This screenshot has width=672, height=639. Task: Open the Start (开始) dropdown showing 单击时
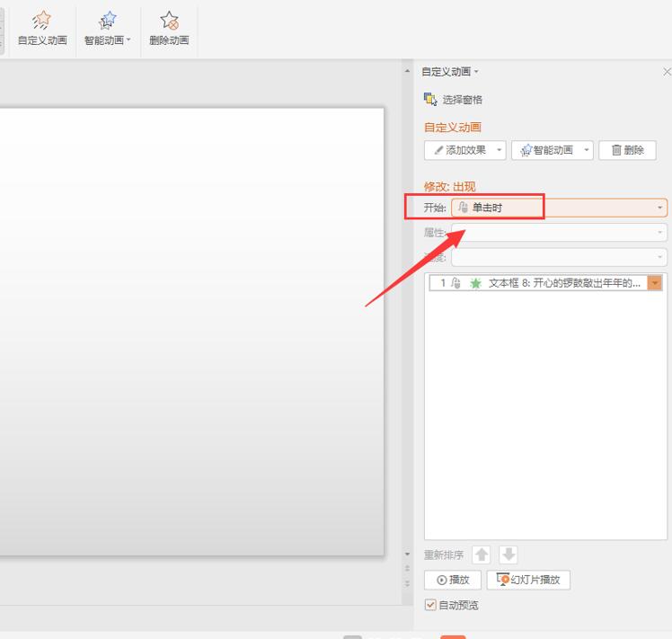560,208
